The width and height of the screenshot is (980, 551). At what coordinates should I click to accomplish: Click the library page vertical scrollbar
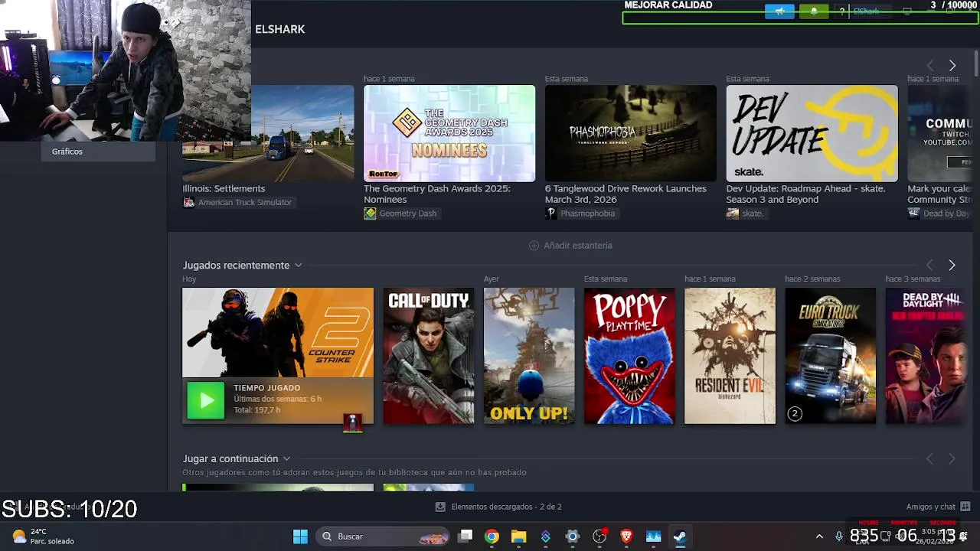pyautogui.click(x=976, y=64)
